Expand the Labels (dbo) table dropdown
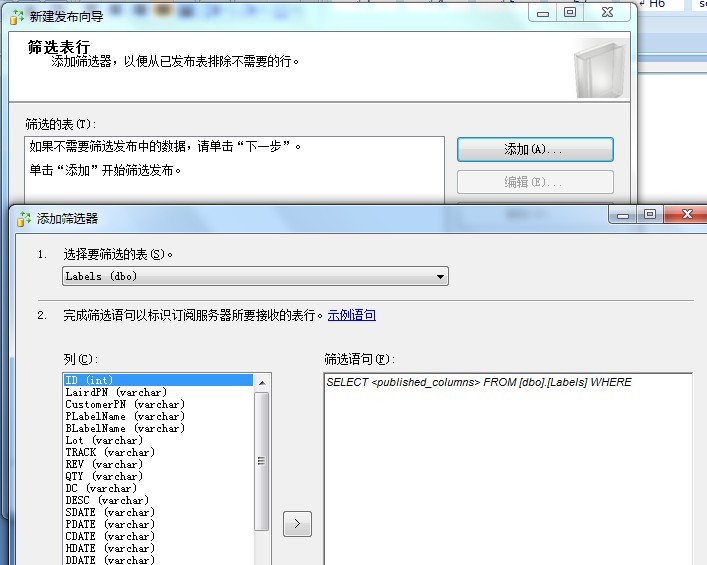Screen dimensions: 707x565 point(255,276)
